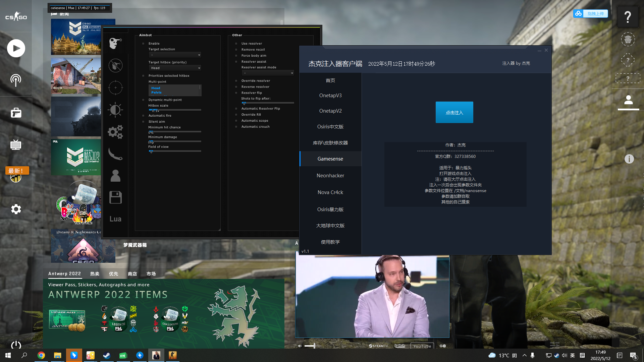This screenshot has width=644, height=362.
Task: Select Head in the Multi-point list
Action: pyautogui.click(x=156, y=88)
